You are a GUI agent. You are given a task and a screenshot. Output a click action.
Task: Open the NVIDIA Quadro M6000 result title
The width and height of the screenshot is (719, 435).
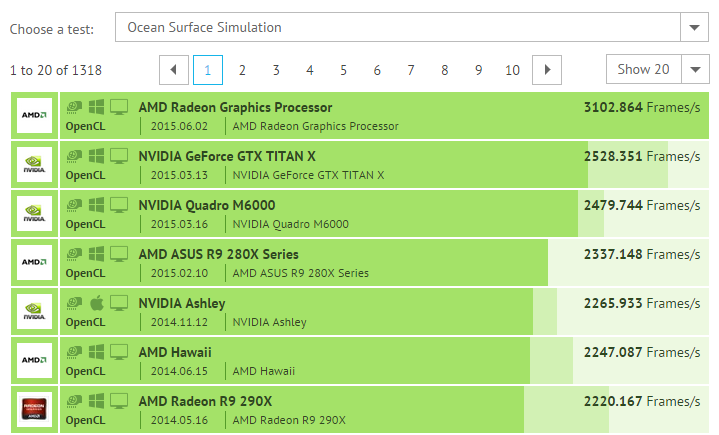click(x=207, y=205)
